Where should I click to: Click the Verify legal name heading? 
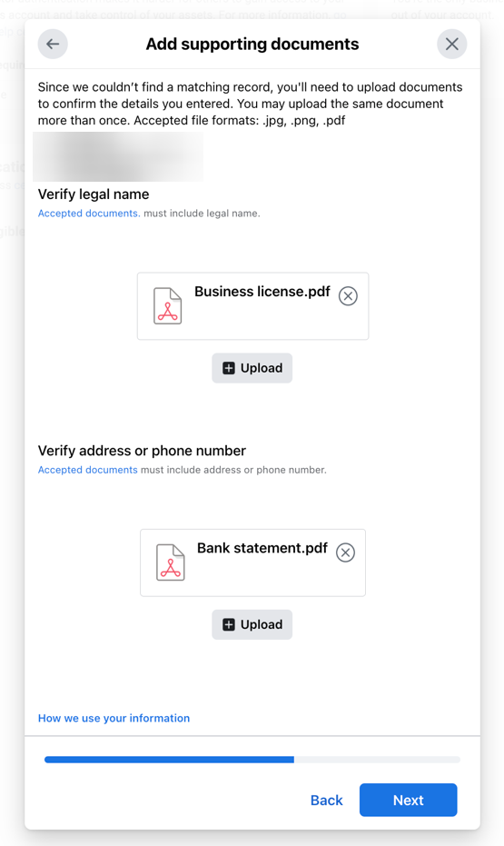click(94, 194)
